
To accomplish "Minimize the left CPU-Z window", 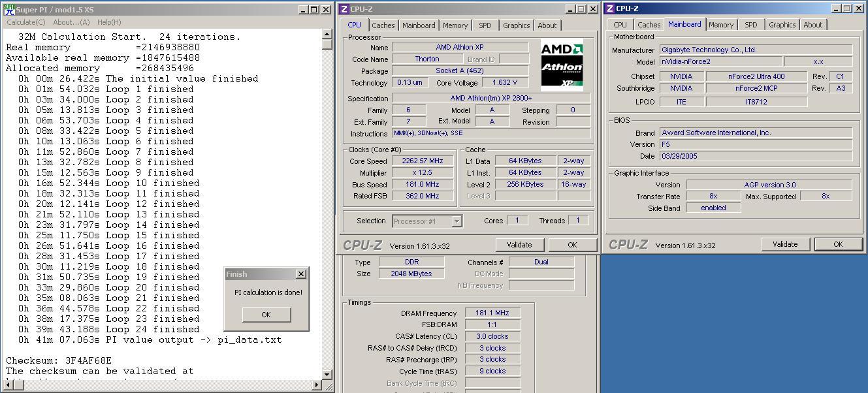I will point(570,9).
